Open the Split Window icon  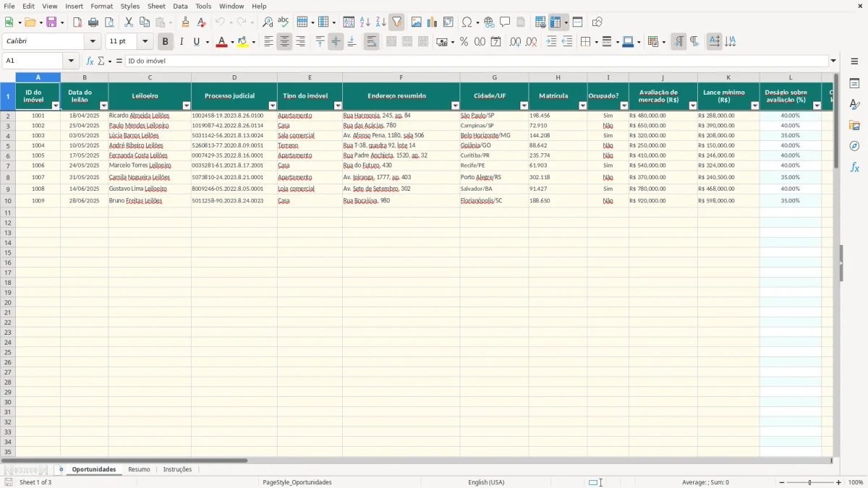(x=577, y=22)
